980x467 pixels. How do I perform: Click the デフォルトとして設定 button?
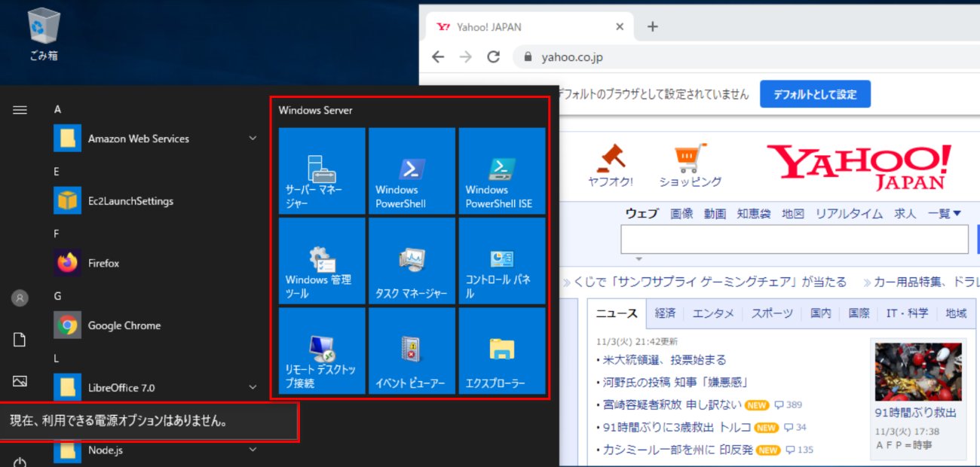tap(815, 94)
